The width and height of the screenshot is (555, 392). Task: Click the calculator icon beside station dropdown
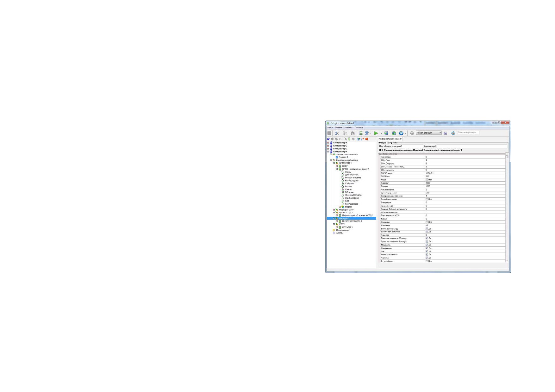click(x=446, y=133)
